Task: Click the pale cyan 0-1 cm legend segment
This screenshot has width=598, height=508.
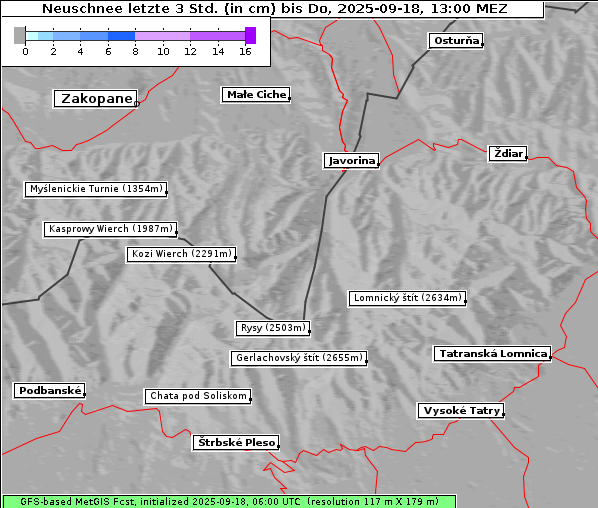Action: pyautogui.click(x=32, y=36)
